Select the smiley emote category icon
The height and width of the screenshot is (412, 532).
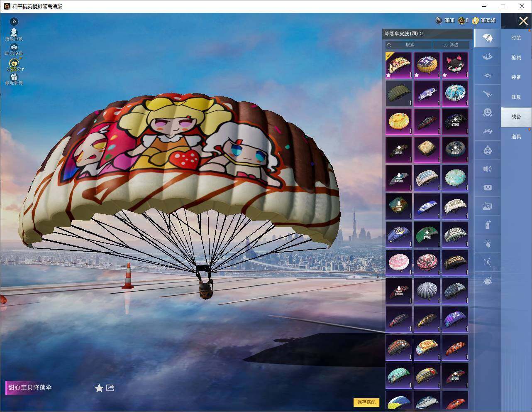click(488, 113)
